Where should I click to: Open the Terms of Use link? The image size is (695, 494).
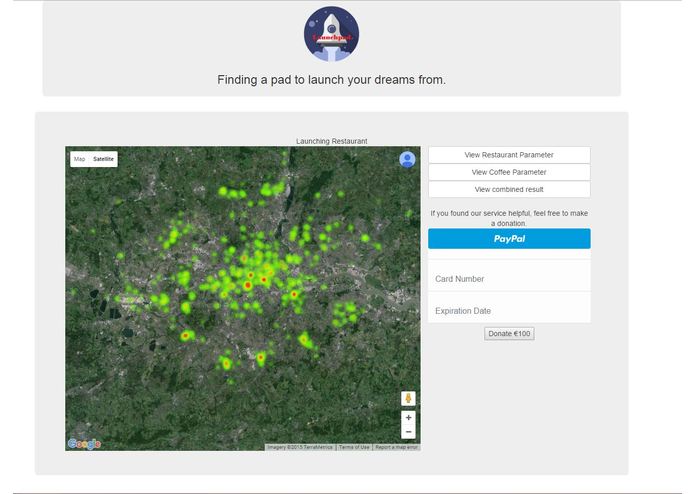tap(354, 447)
